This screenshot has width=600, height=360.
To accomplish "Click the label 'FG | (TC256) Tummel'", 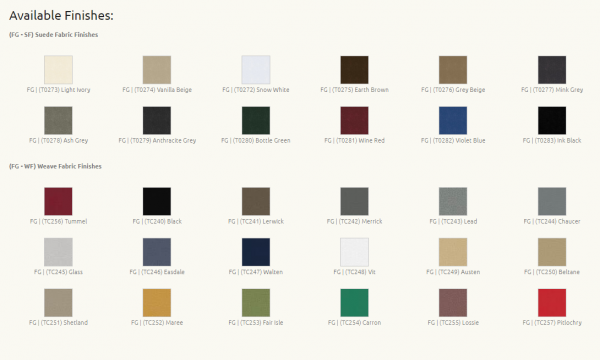I will [x=58, y=221].
